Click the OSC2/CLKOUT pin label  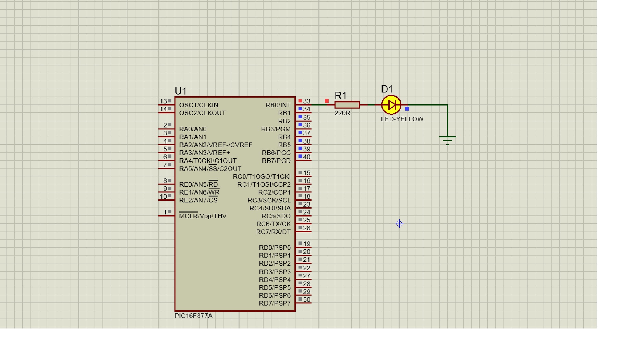point(203,113)
